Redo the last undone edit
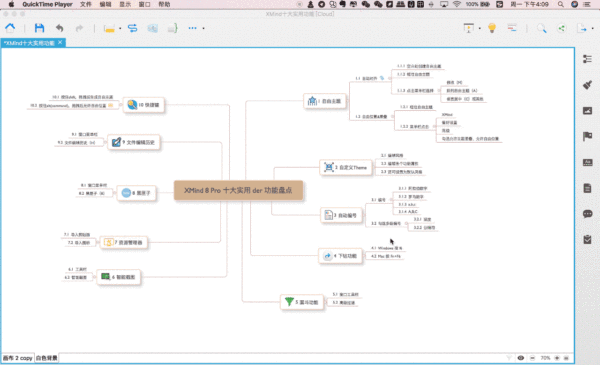Image resolution: width=600 pixels, height=365 pixels. click(x=79, y=28)
